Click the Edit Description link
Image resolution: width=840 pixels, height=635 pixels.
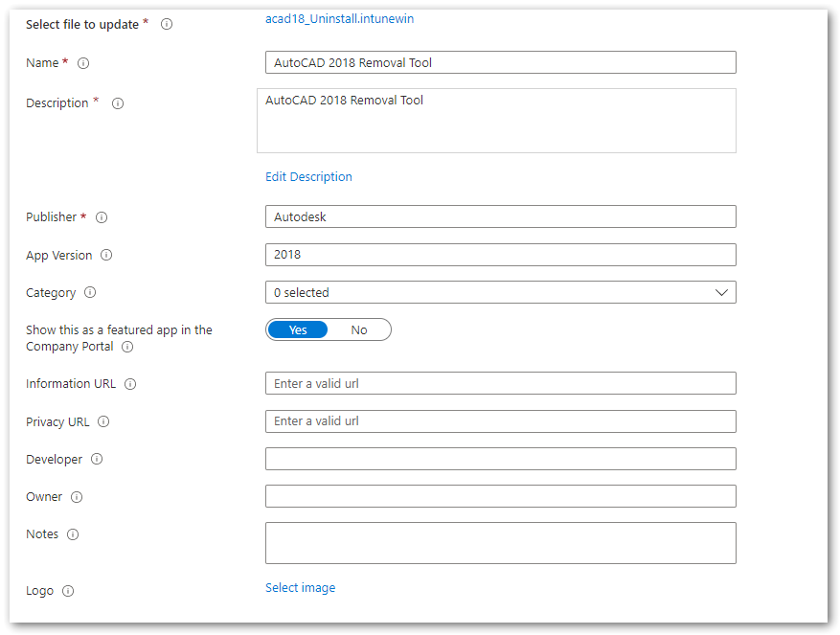coord(308,177)
